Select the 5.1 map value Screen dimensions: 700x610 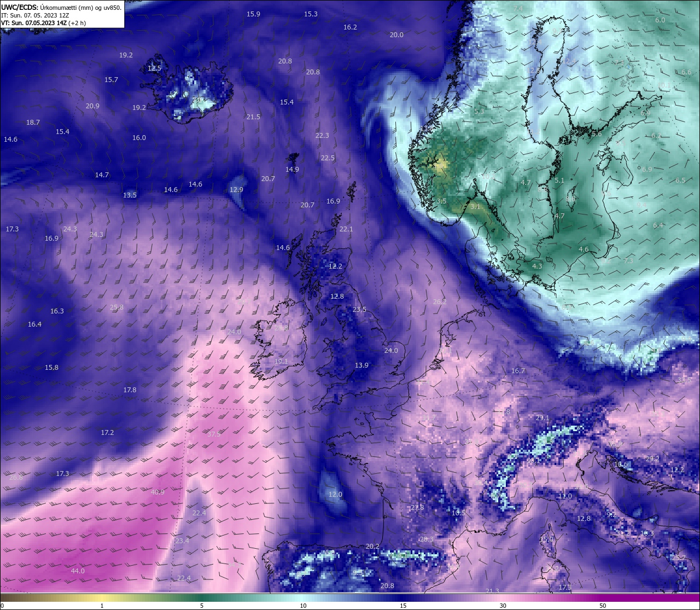click(x=559, y=181)
